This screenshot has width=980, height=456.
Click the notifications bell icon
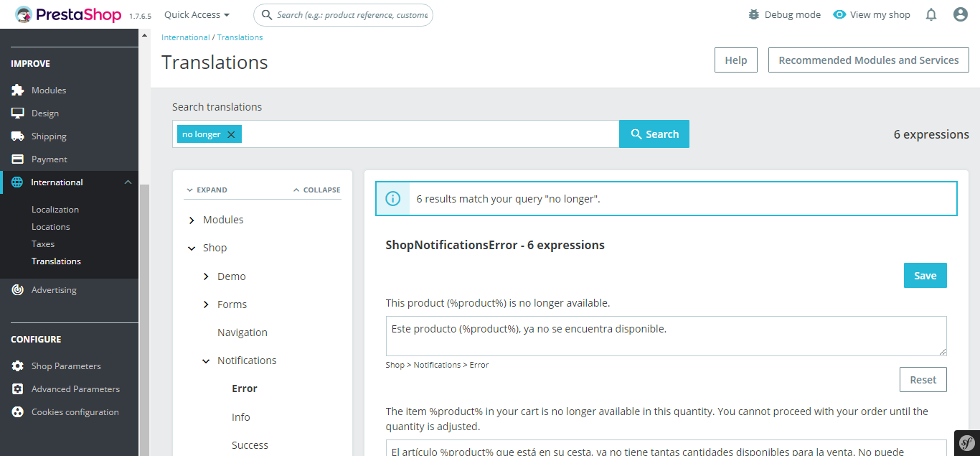(x=931, y=14)
